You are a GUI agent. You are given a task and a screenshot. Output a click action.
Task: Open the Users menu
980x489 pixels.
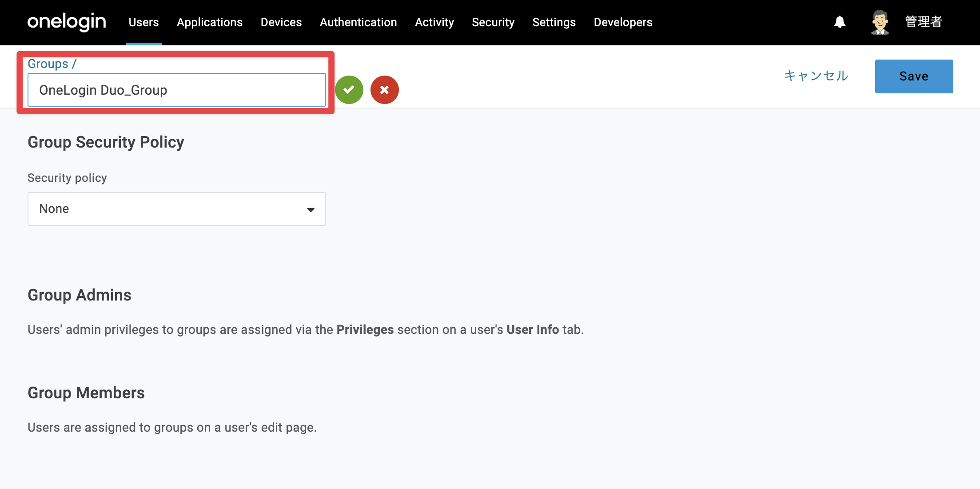point(143,22)
